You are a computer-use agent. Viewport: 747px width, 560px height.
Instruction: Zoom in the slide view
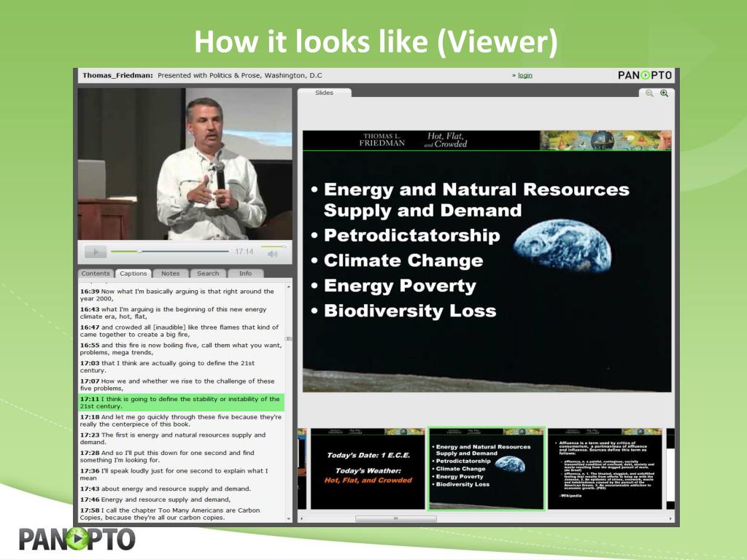664,93
